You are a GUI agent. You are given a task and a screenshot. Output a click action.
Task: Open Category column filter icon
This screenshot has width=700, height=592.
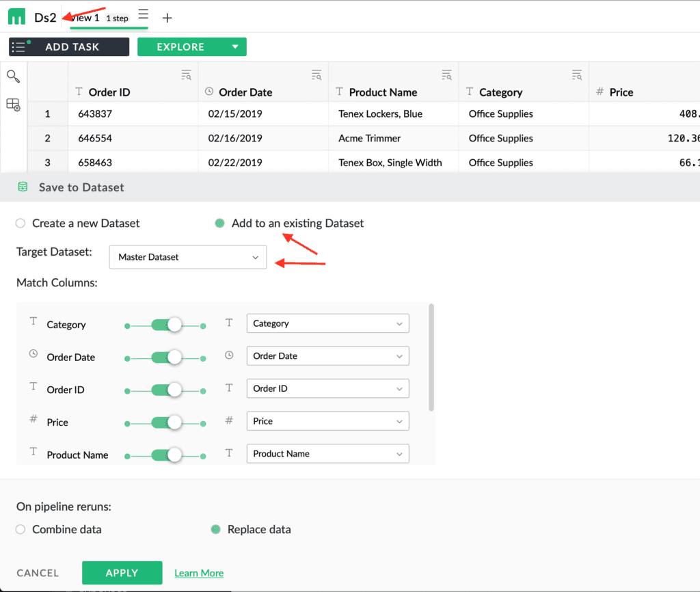coord(577,75)
